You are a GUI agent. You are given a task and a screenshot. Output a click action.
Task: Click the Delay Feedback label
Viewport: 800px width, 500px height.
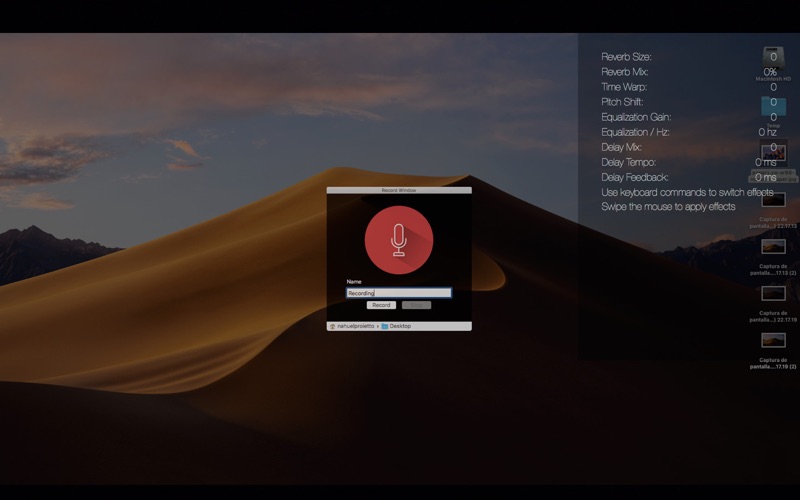635,178
